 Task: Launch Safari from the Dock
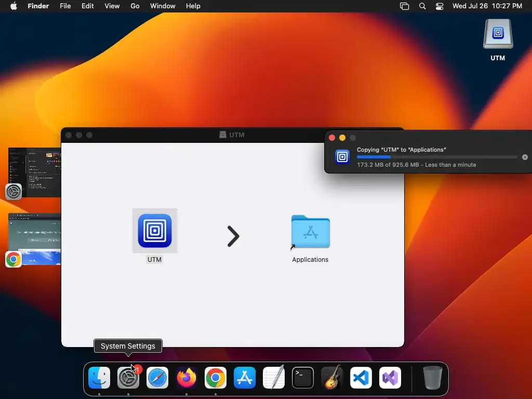click(157, 378)
